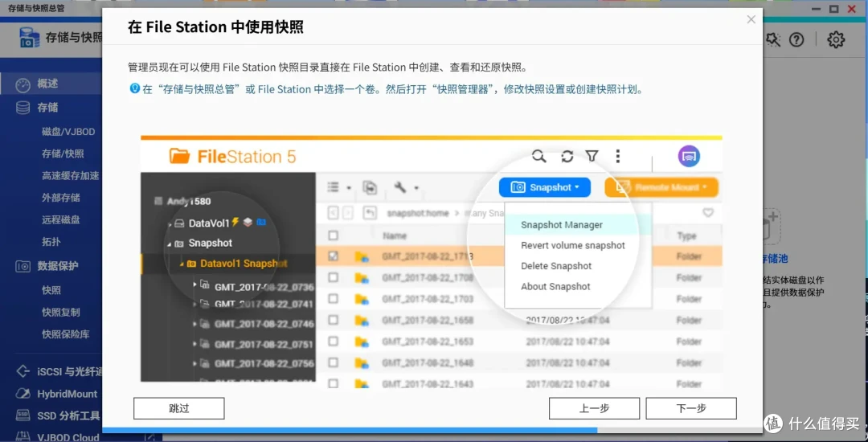Viewport: 868px width, 442px height.
Task: Click the blue wizard progress bar
Action: click(350, 429)
